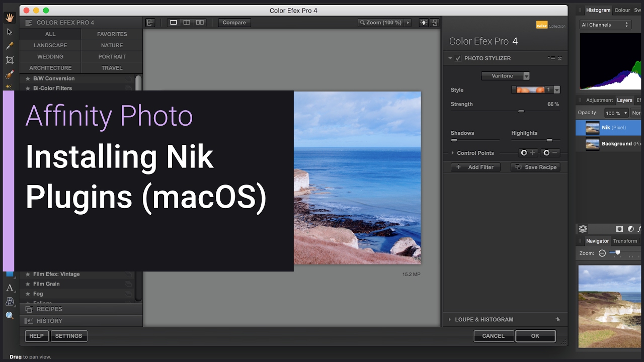The width and height of the screenshot is (644, 362).
Task: Toggle filter list view icon beside Color Efex Pro 4
Action: tap(29, 23)
